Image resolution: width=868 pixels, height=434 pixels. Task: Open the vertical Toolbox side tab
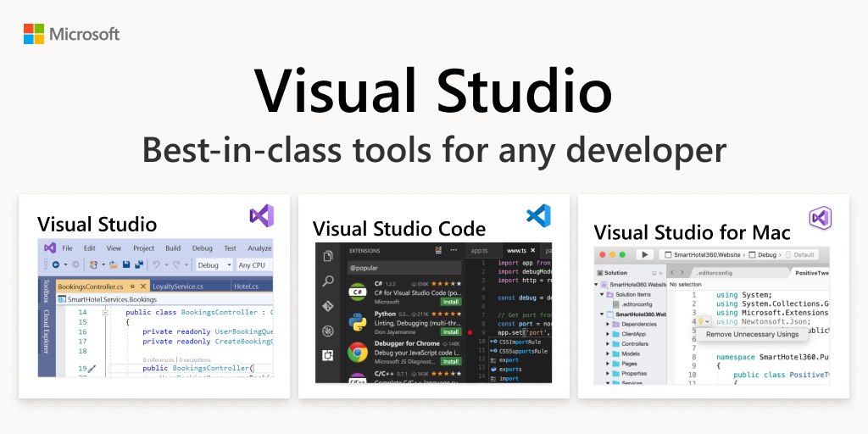[x=46, y=291]
